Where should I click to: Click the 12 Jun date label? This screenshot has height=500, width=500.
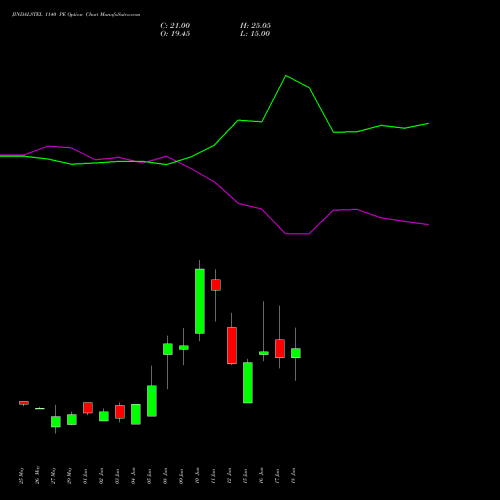[x=230, y=476]
